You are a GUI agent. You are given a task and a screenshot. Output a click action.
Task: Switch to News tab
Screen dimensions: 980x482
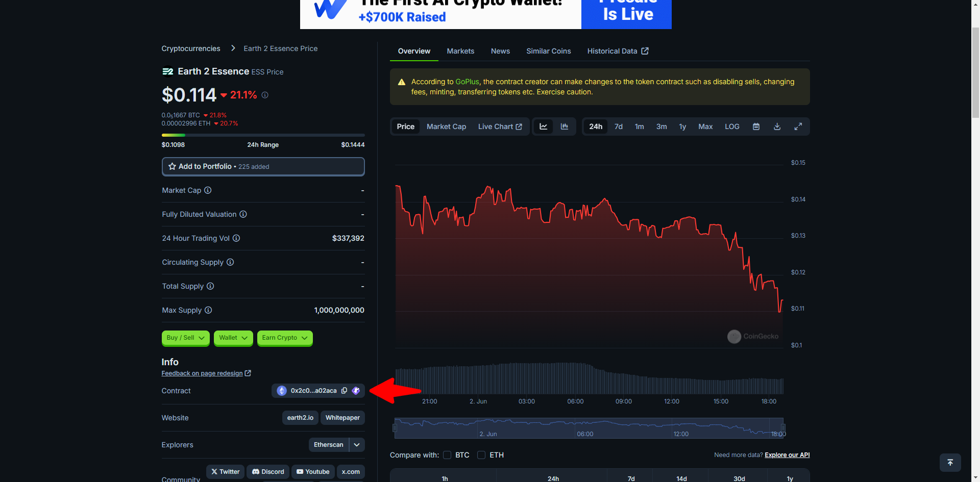pyautogui.click(x=500, y=51)
